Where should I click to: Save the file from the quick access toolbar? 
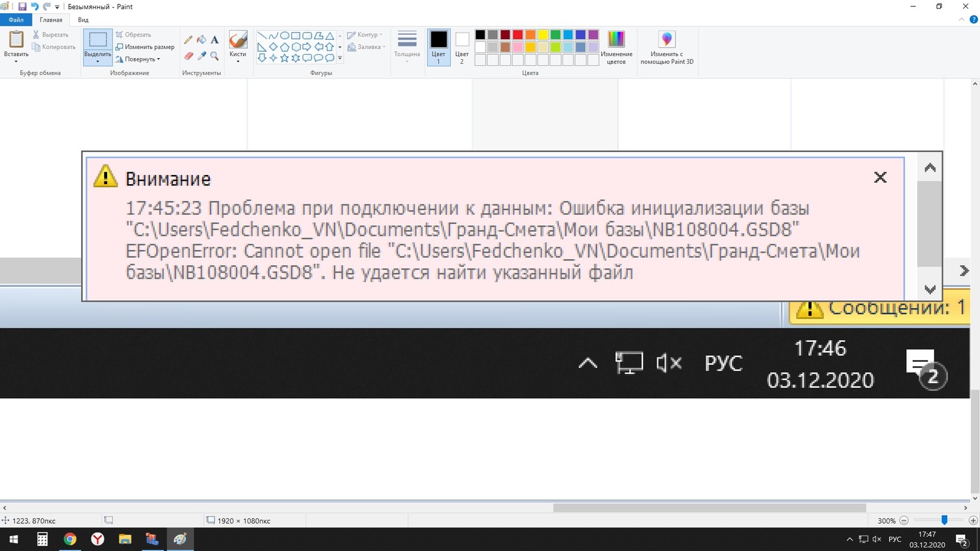coord(22,7)
